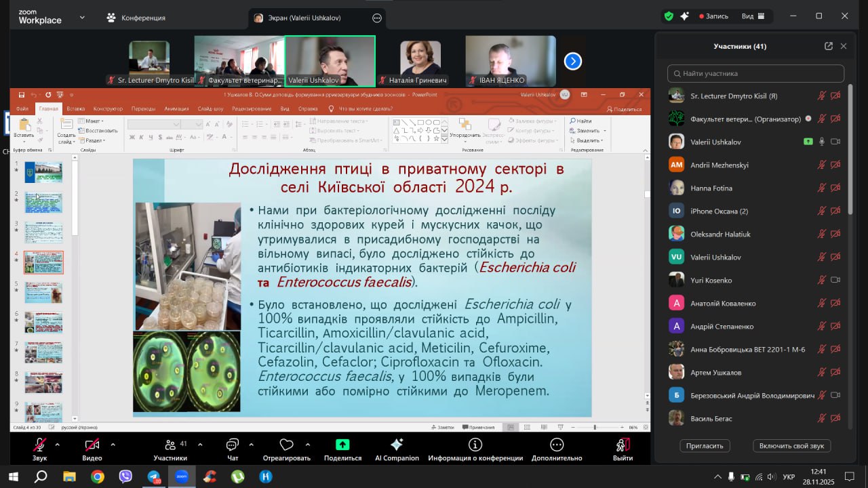Open conference information (Информация о конференции)
The image size is (868, 488).
click(x=475, y=445)
